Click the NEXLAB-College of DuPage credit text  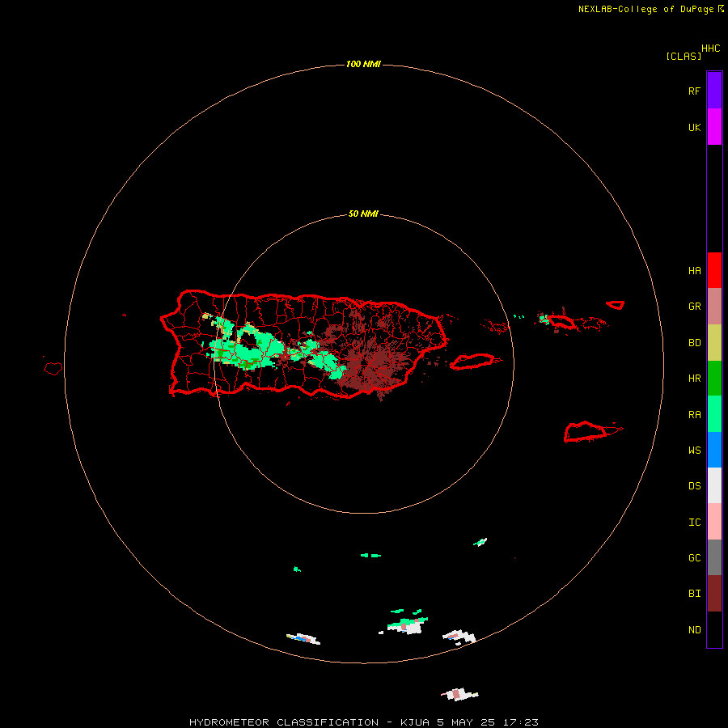[645, 9]
